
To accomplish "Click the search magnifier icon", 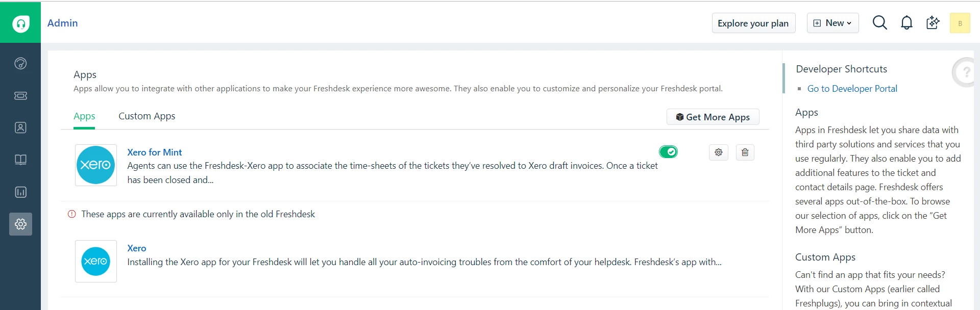I will click(x=879, y=23).
